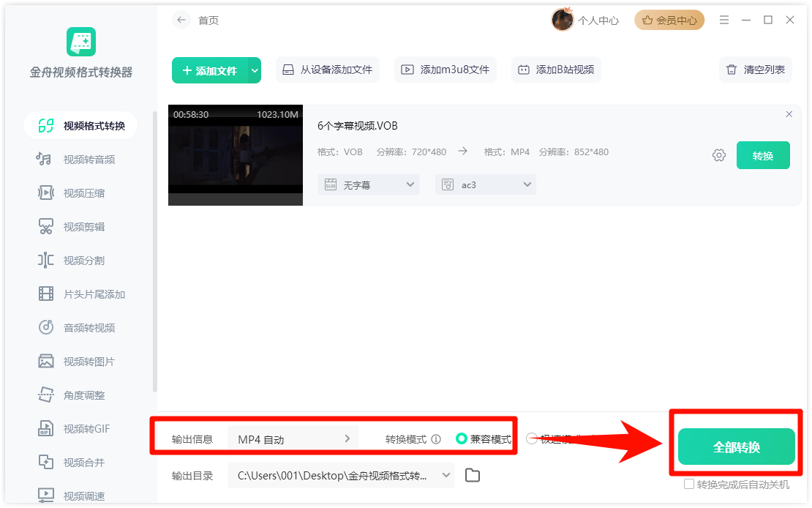This screenshot has height=508, width=812.
Task: Open 个人中心 profile link
Action: [x=598, y=20]
